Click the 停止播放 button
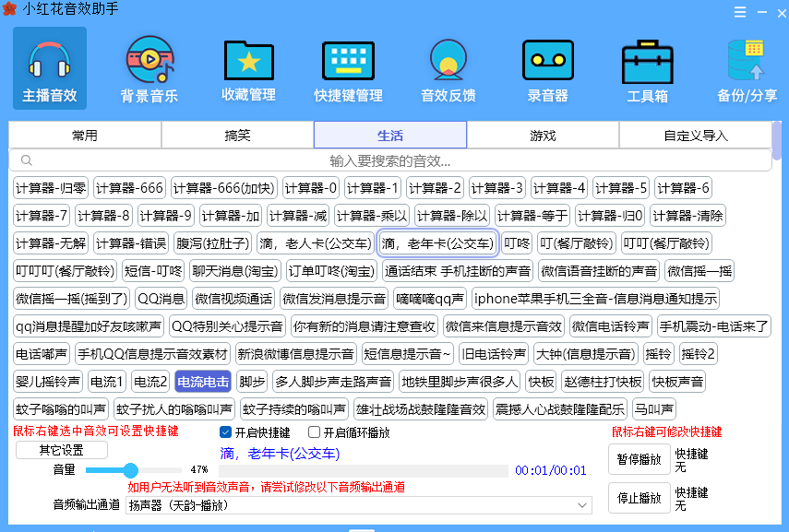This screenshot has height=532, width=789. [x=640, y=498]
